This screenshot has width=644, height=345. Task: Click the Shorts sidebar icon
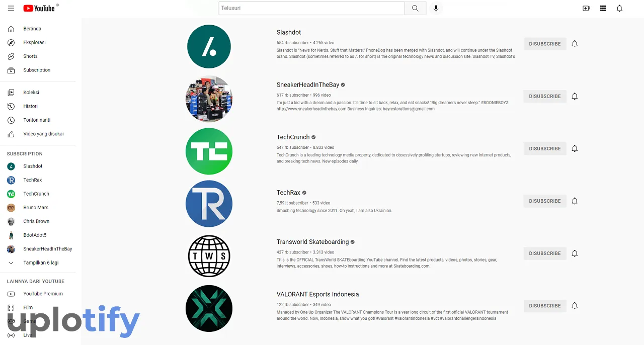11,56
